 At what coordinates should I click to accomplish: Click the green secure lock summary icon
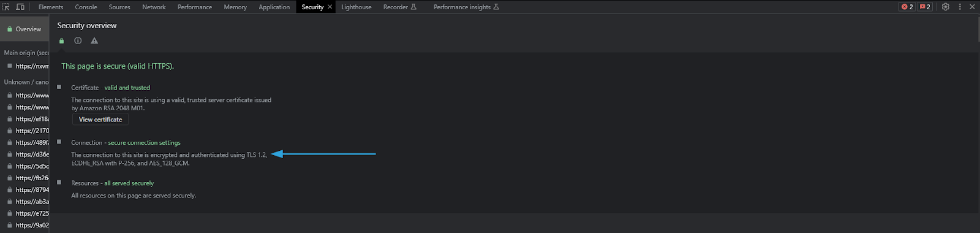click(x=61, y=41)
